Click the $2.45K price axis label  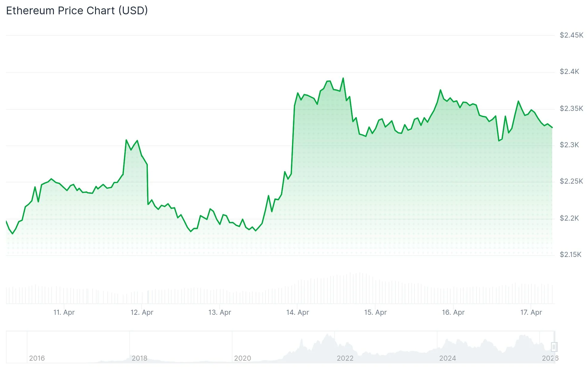[x=571, y=35]
